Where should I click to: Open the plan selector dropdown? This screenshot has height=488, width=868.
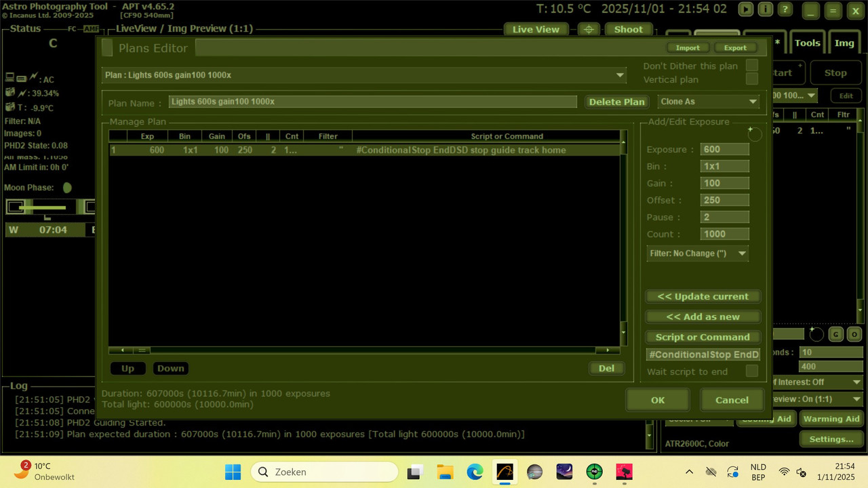pos(619,75)
